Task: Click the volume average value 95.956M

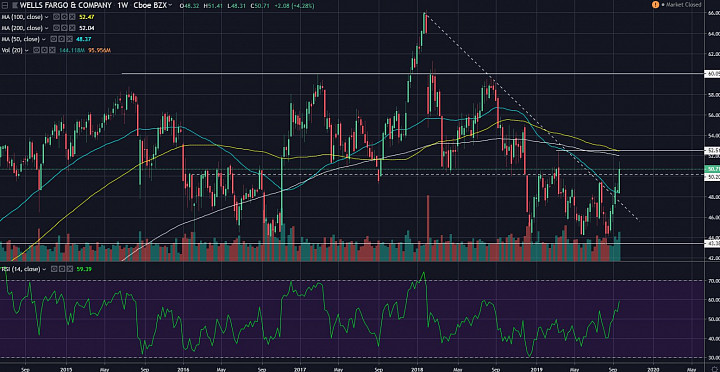Action: (x=99, y=50)
